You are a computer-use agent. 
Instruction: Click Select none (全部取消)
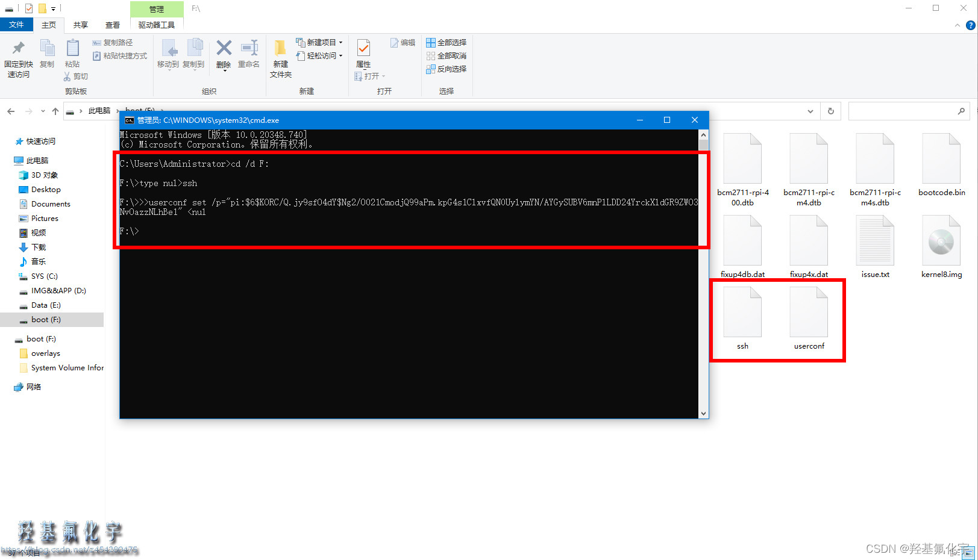[x=447, y=56]
